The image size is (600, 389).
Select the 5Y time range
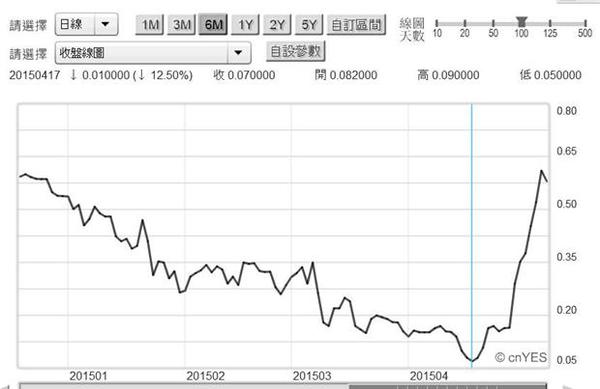[309, 24]
